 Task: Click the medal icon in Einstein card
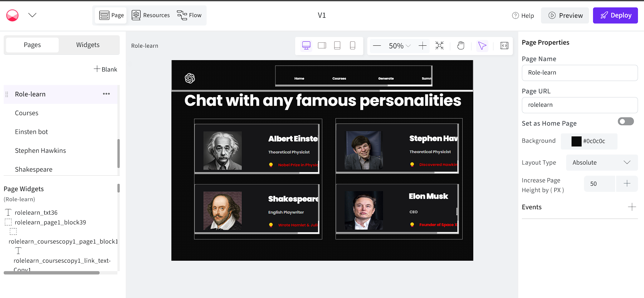pyautogui.click(x=271, y=165)
